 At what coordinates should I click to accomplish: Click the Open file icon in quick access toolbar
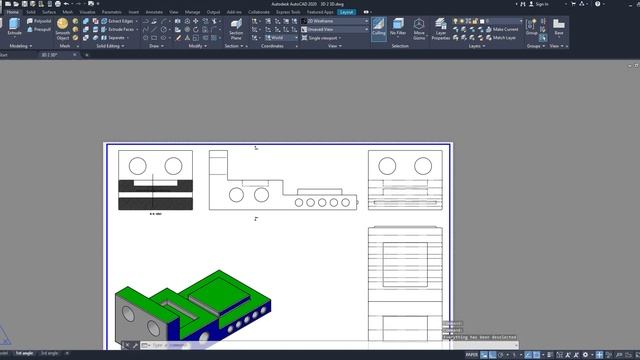point(16,4)
